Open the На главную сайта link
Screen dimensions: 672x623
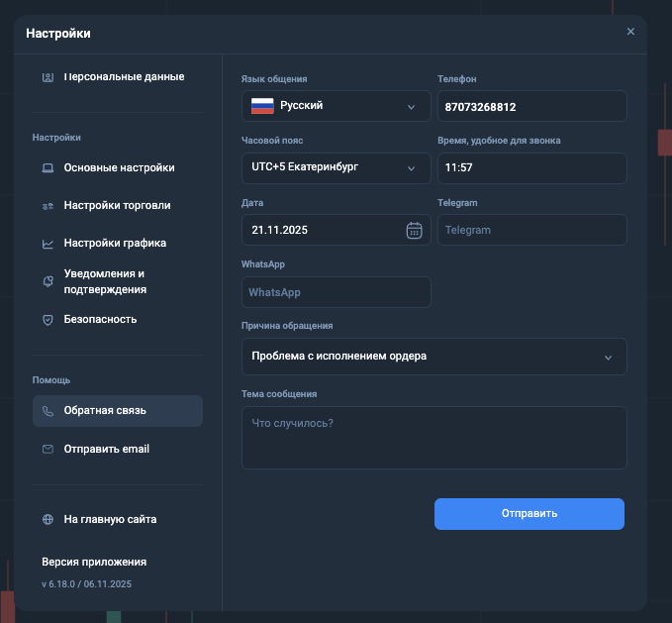(x=110, y=519)
